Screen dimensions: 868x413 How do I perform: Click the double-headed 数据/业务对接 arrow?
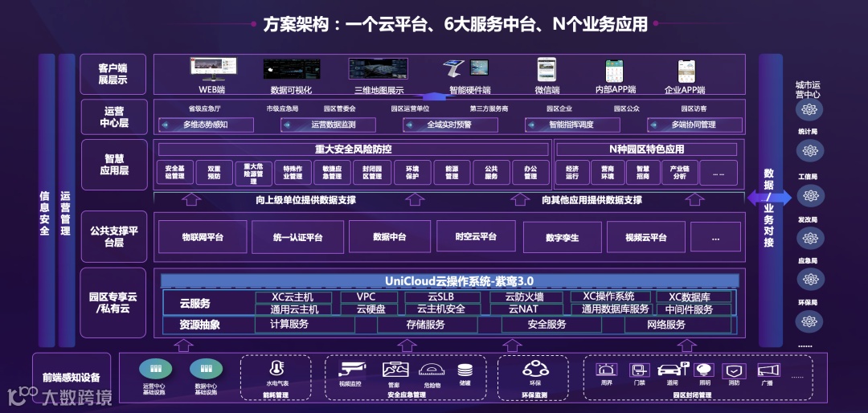point(769,197)
